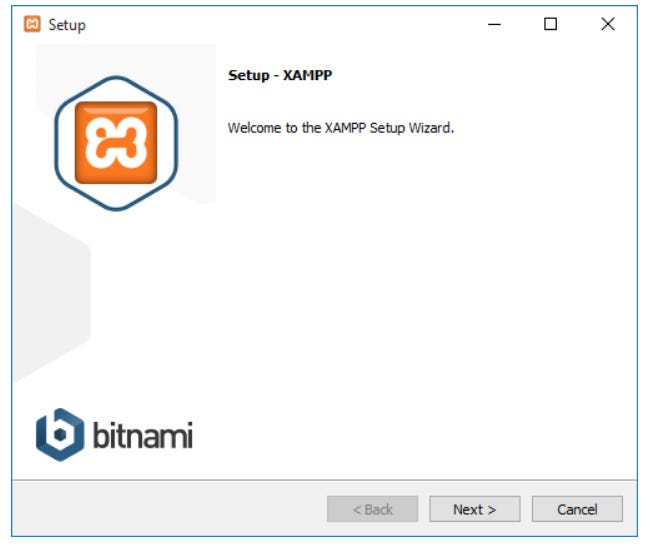Viewport: 653px width, 553px height.
Task: Click the disabled < Back button
Action: pyautogui.click(x=372, y=509)
